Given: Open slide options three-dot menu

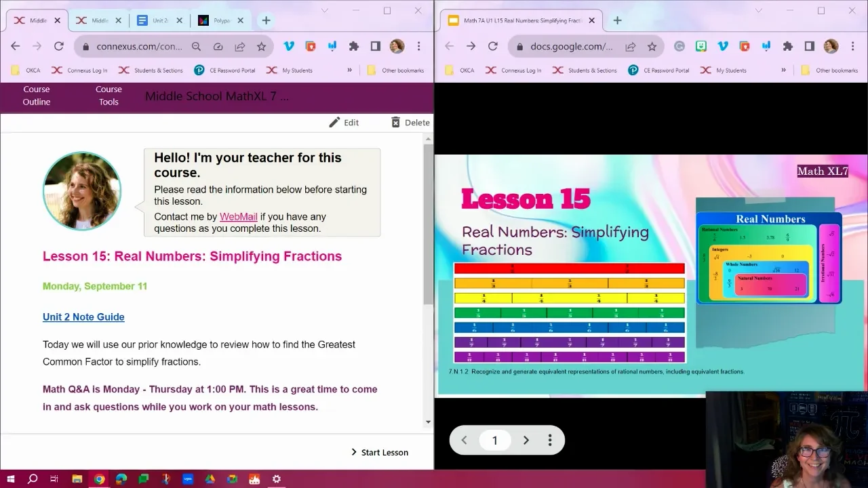Looking at the screenshot, I should point(550,441).
